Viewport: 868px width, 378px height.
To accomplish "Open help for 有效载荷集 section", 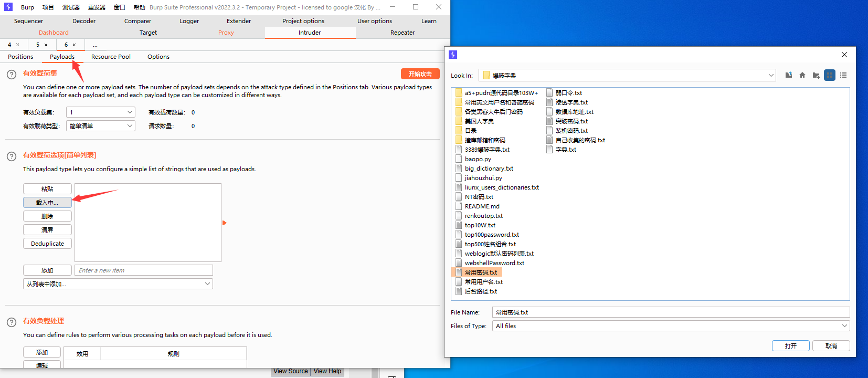I will (x=12, y=75).
